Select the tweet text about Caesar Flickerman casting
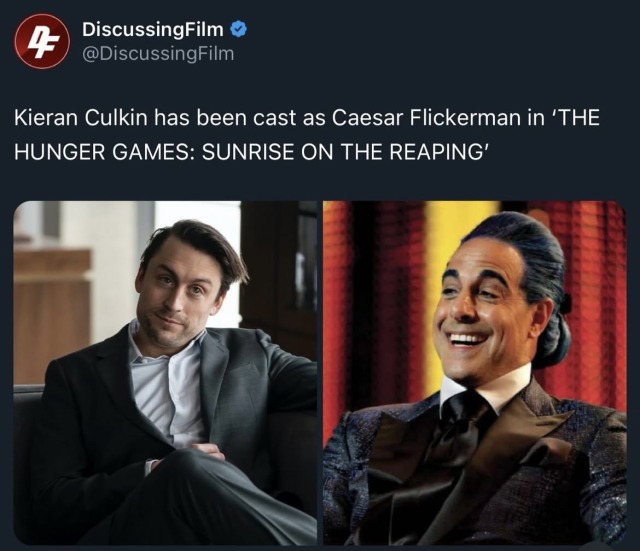The width and height of the screenshot is (640, 551). pos(307,135)
